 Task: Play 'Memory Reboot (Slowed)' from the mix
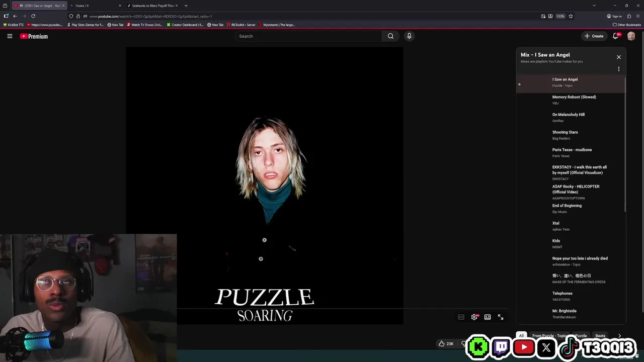coord(572,100)
